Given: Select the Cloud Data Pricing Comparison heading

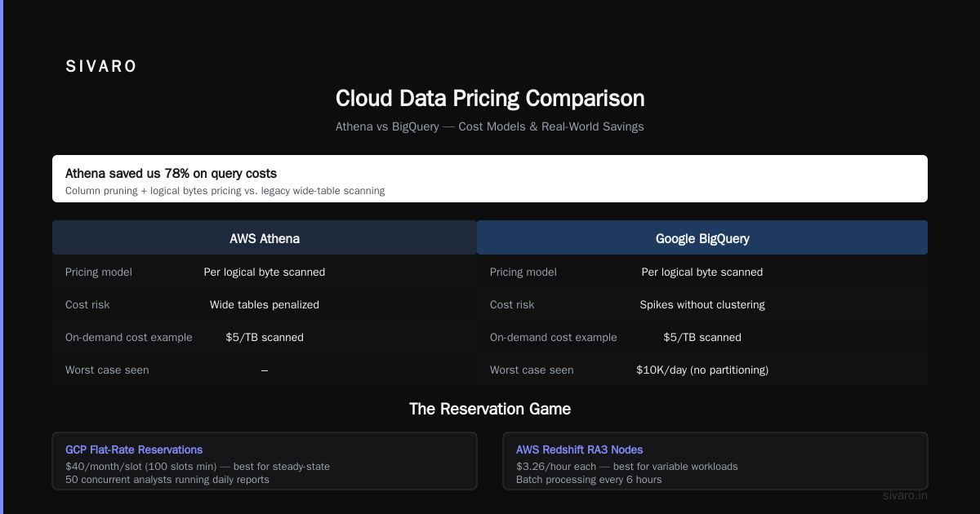Looking at the screenshot, I should [x=490, y=99].
